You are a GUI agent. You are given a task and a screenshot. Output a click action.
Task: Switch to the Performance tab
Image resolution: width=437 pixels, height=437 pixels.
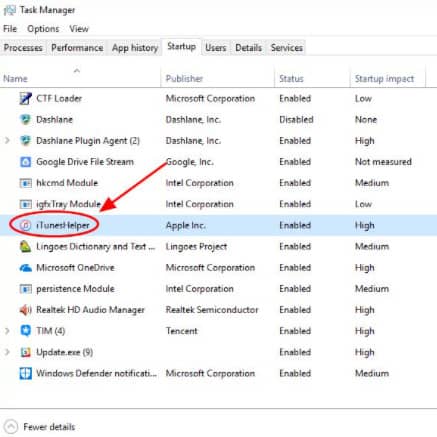coord(77,48)
